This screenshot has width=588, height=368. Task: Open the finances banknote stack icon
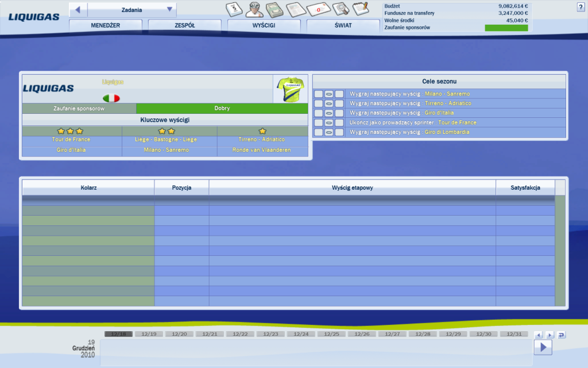275,10
